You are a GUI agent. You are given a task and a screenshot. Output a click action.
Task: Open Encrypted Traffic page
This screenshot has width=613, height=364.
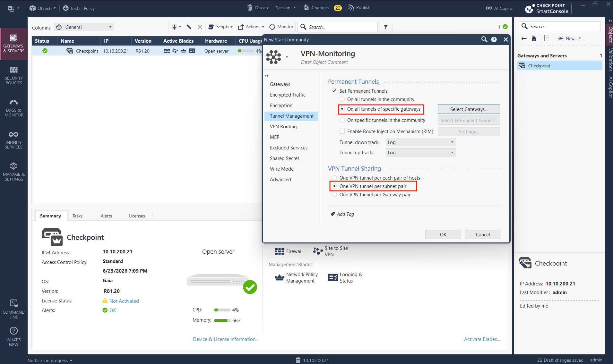click(288, 95)
